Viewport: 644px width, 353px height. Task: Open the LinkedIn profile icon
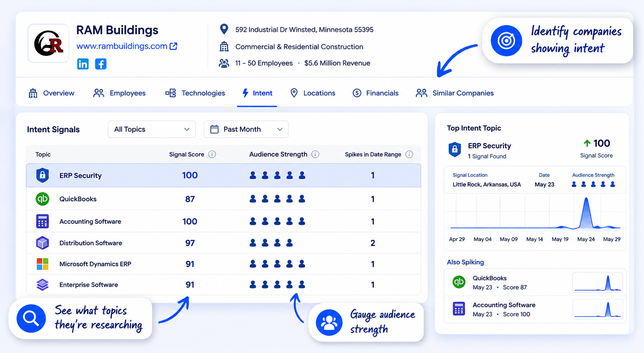[83, 64]
